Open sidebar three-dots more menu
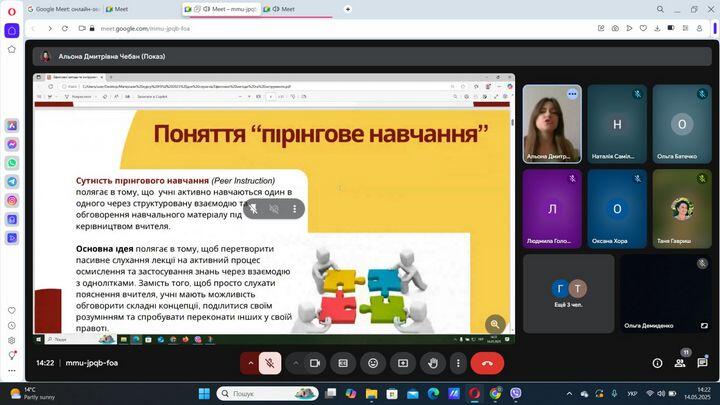Image resolution: width=720 pixels, height=405 pixels. click(x=12, y=371)
